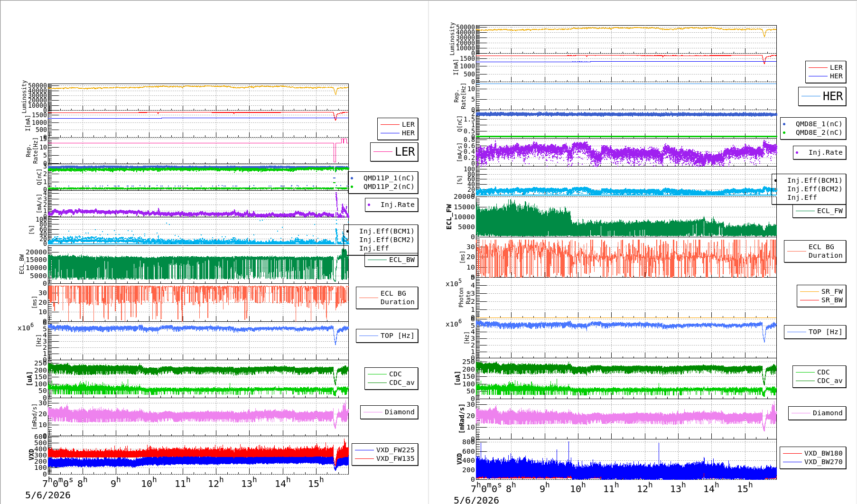
Task: Click Inj.Eff(BCM1) legend in the left plot
Action: click(x=386, y=231)
